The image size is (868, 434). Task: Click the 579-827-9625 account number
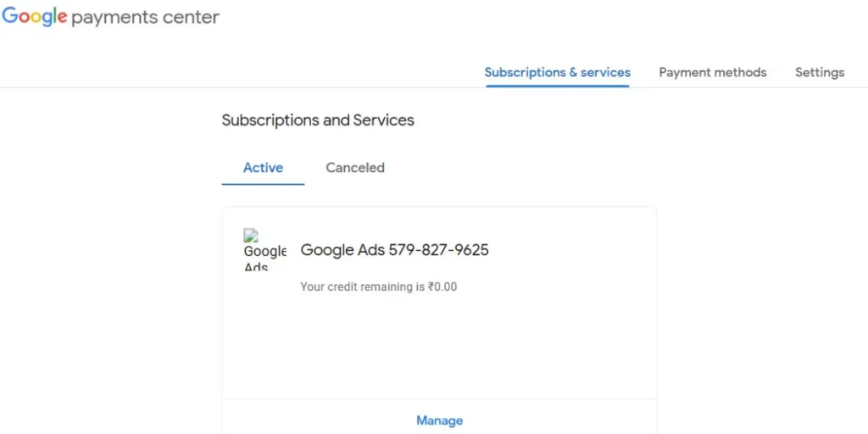click(x=438, y=250)
